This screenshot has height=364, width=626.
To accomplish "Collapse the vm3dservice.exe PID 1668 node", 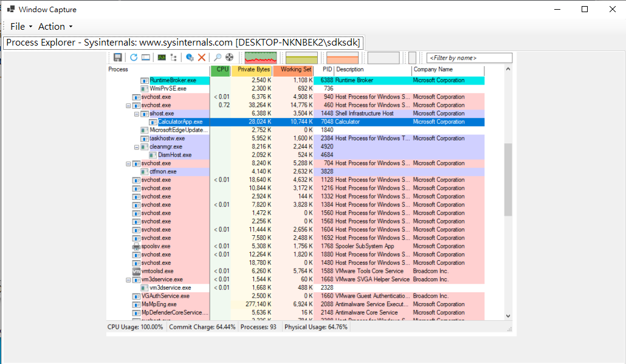I will tap(128, 280).
